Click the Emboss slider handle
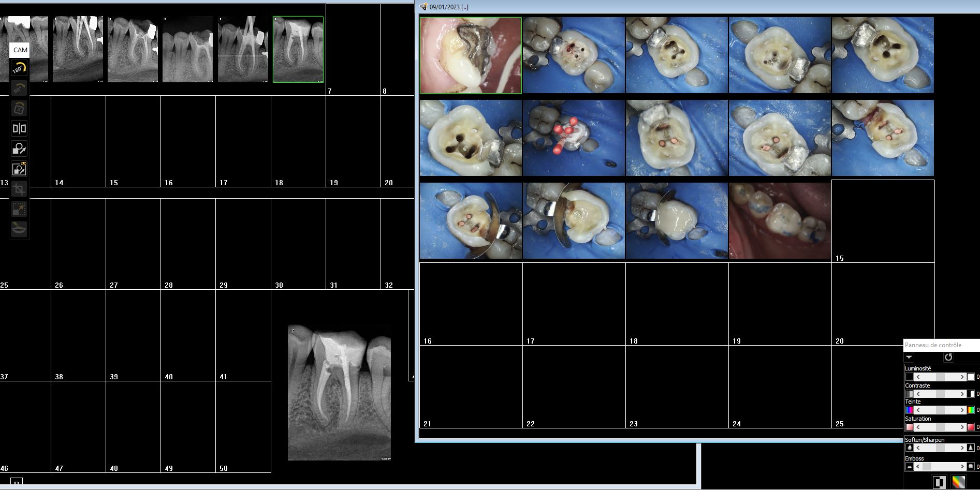 pos(927,467)
